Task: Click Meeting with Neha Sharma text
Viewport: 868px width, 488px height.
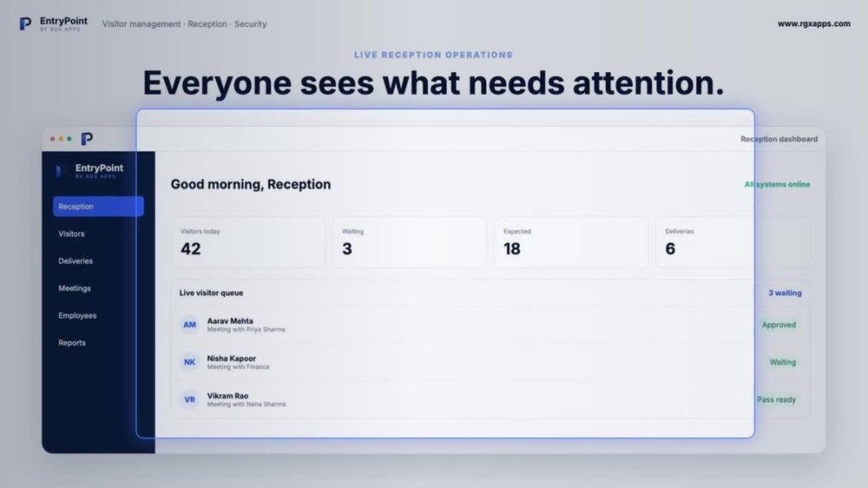Action: pyautogui.click(x=247, y=405)
